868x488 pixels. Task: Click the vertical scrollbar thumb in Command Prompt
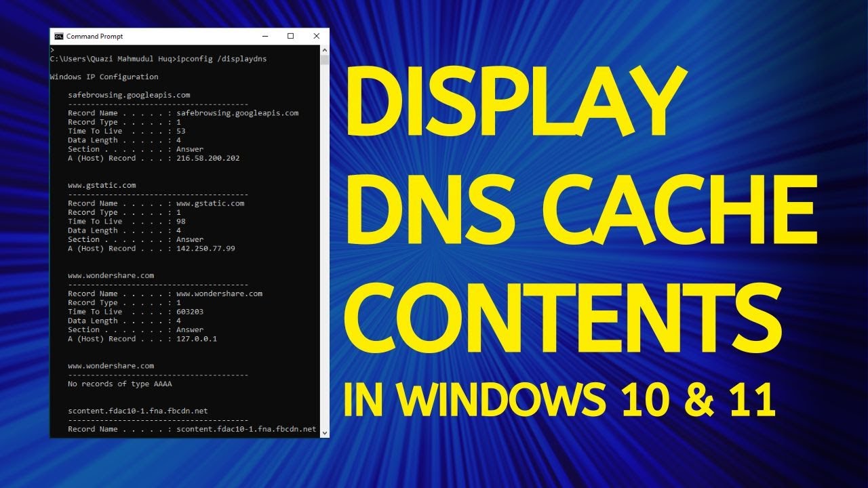(324, 60)
